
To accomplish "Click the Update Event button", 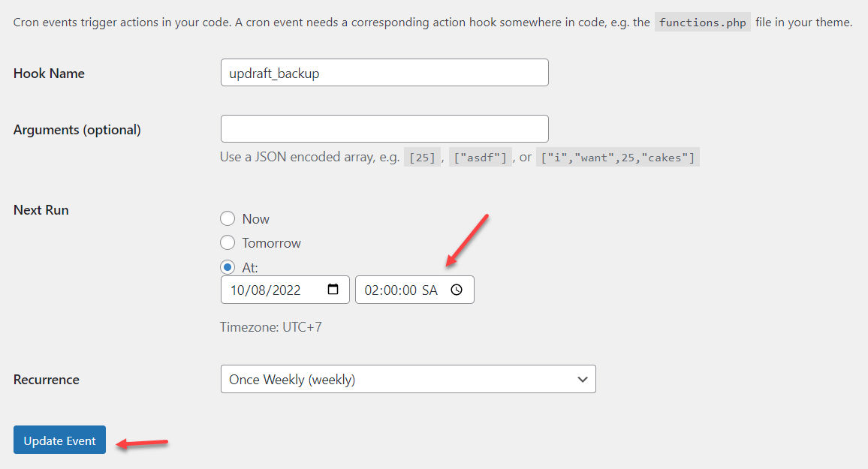I will (x=59, y=440).
